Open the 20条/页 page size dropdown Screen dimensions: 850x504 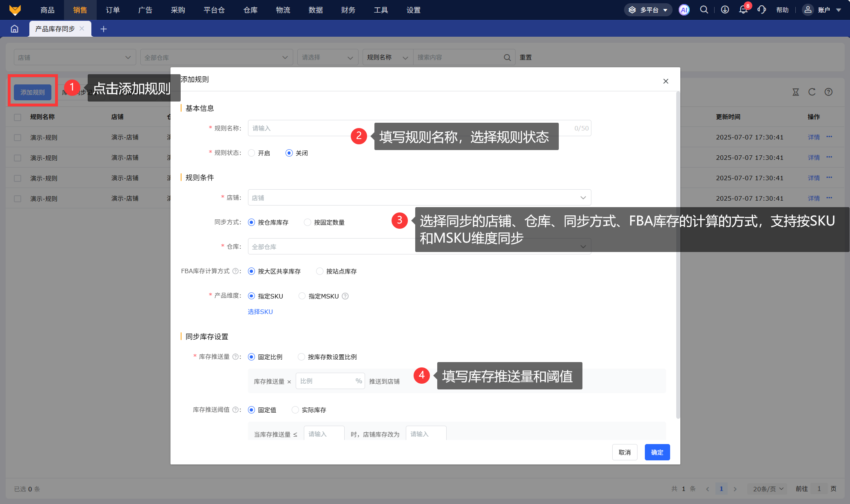coord(768,489)
